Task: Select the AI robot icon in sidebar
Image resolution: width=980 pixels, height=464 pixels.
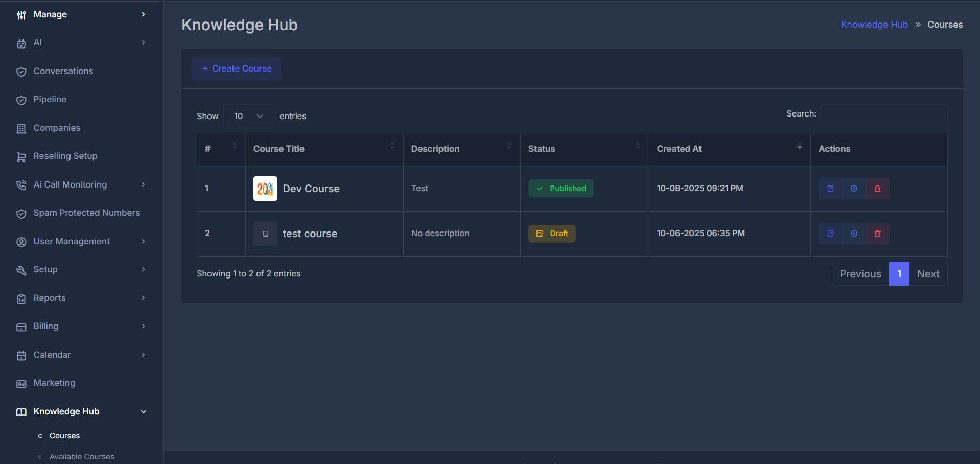Action: pos(21,42)
